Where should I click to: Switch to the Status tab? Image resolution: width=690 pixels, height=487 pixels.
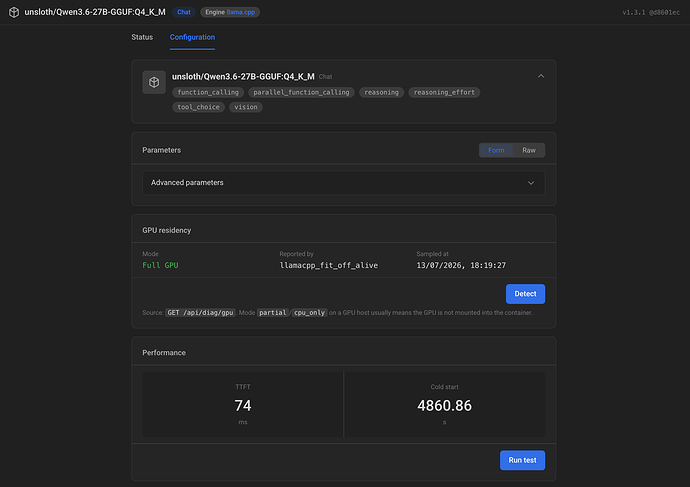pos(142,37)
